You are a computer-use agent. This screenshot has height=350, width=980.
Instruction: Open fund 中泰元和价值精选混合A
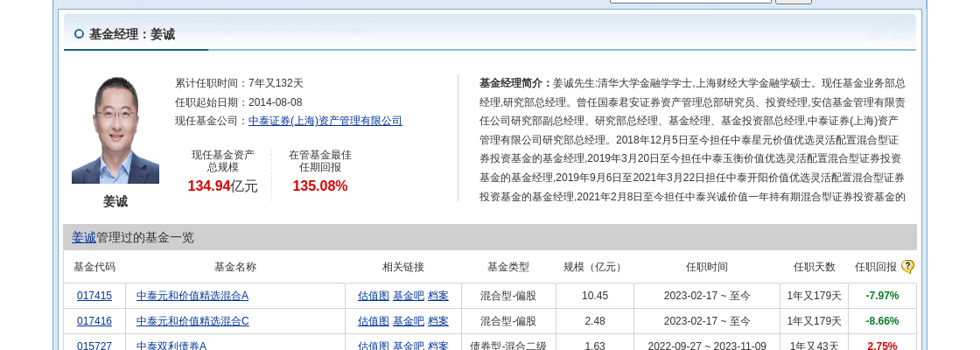coord(192,296)
